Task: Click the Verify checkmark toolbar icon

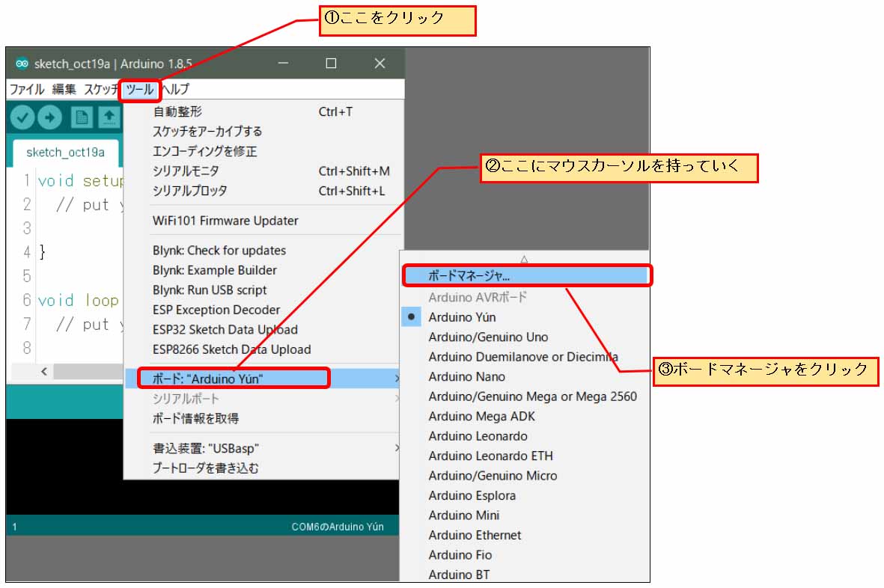Action: [x=22, y=117]
